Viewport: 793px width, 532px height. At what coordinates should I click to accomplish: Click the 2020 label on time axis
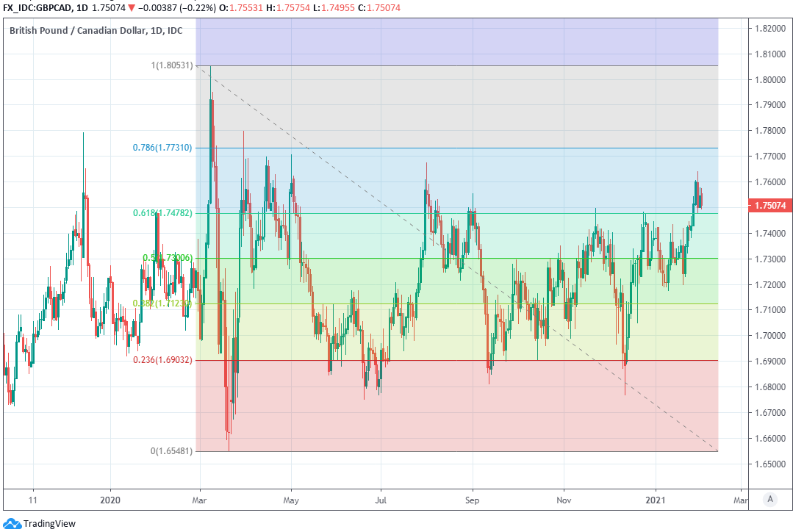click(x=110, y=499)
